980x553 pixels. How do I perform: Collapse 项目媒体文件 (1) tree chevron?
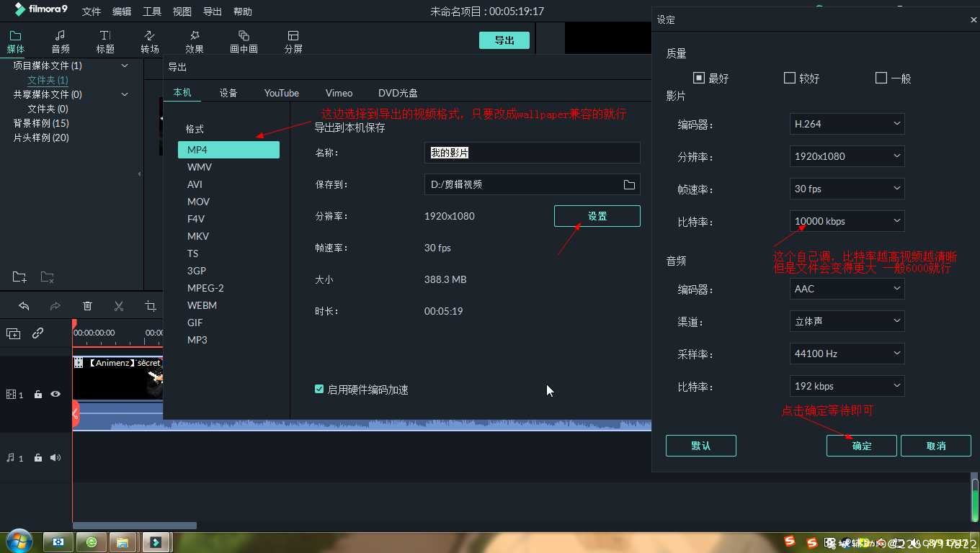125,66
